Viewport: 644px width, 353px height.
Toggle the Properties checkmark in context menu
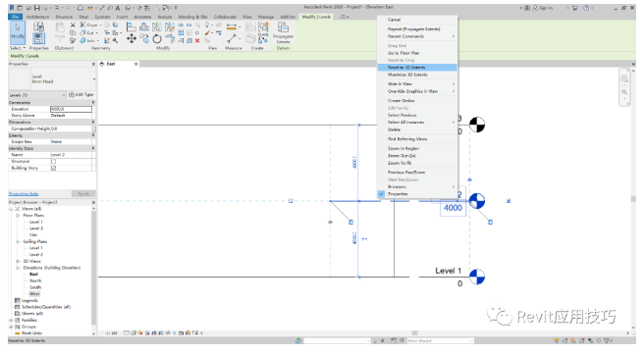point(382,194)
